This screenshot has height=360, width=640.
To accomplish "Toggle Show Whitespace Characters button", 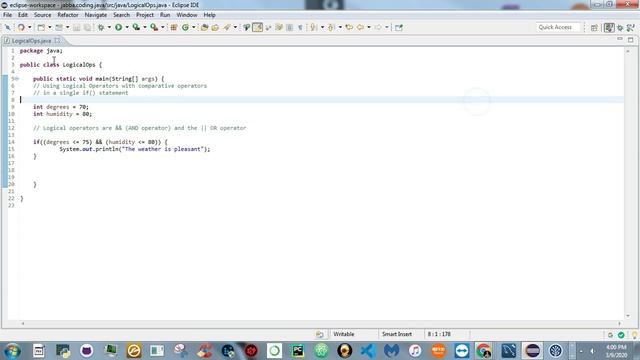I will pos(300,27).
